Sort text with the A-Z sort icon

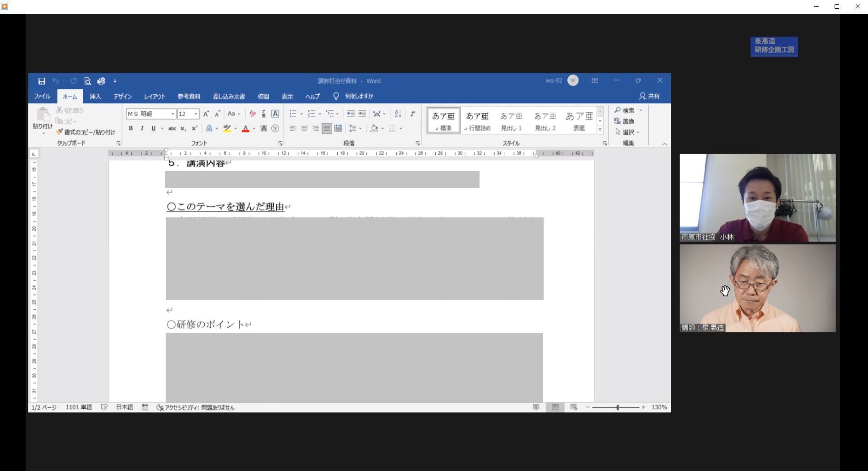[x=398, y=114]
